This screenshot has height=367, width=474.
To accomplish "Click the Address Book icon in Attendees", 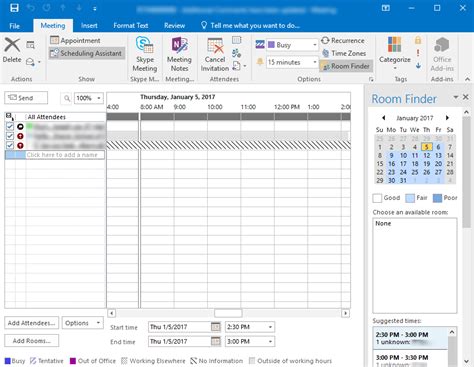I will [x=236, y=40].
